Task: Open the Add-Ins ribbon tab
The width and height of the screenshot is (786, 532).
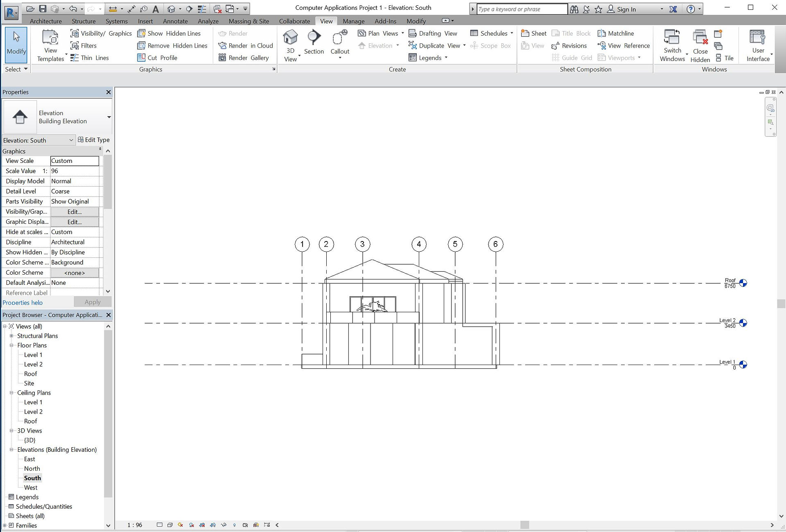Action: click(x=385, y=21)
